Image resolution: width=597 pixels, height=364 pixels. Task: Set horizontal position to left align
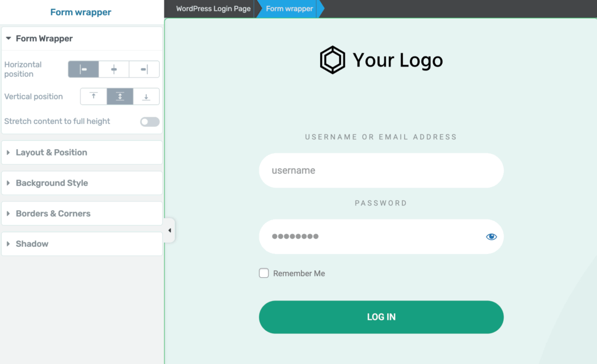(x=83, y=69)
